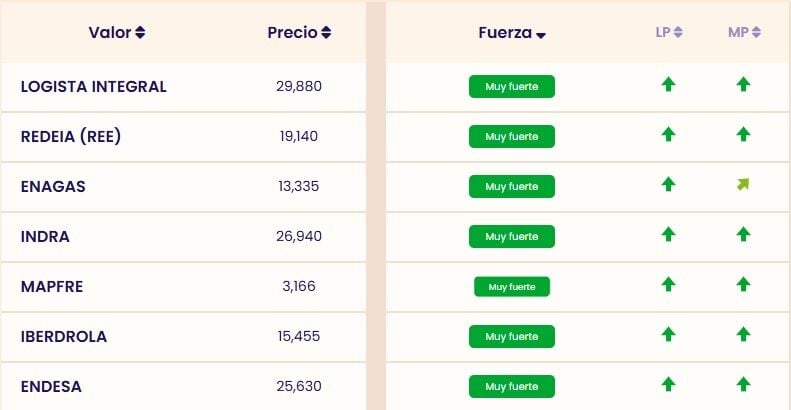The image size is (791, 410).
Task: Click the LP up arrow for INDRA
Action: click(x=668, y=235)
